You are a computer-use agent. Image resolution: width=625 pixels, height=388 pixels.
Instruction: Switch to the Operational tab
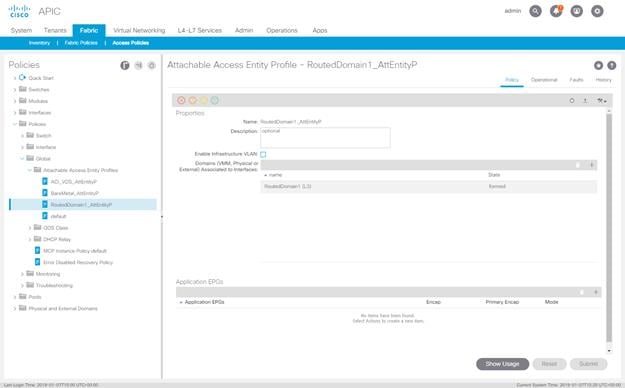pyautogui.click(x=544, y=80)
